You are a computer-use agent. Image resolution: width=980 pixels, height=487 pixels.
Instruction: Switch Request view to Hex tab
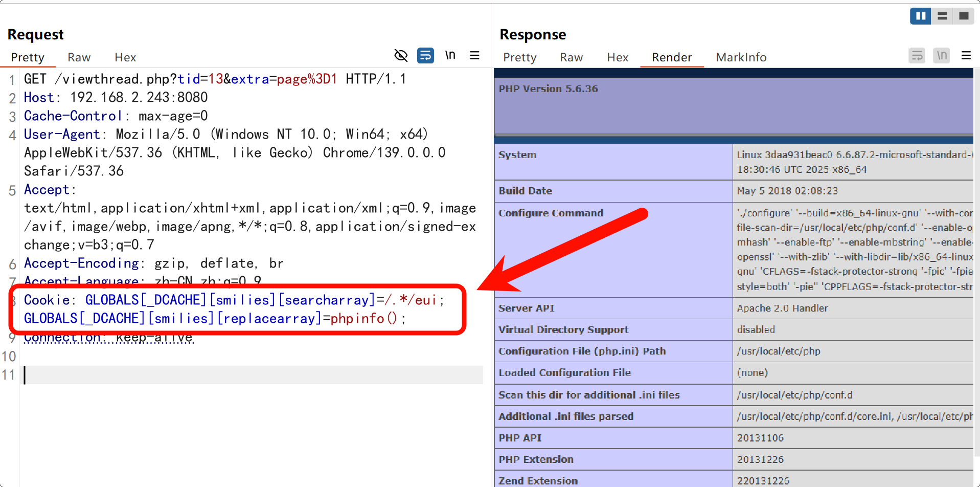pyautogui.click(x=125, y=57)
